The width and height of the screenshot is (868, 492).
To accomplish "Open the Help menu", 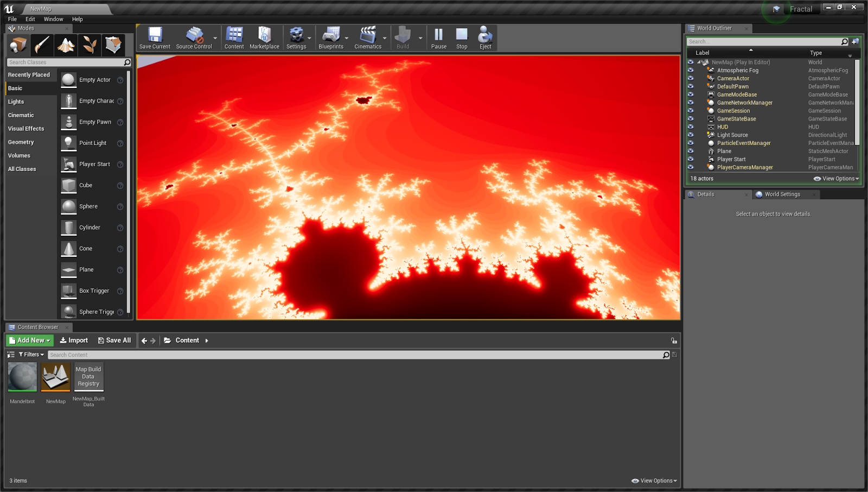I will click(78, 19).
